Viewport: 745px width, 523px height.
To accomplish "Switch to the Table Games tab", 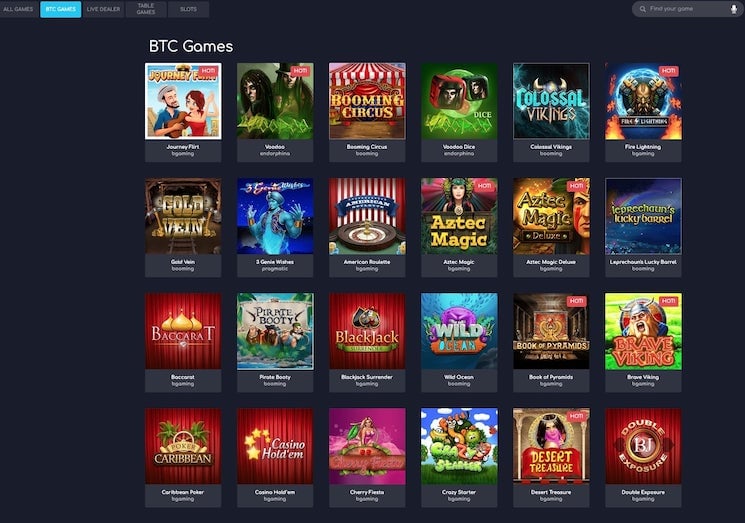I will [146, 9].
